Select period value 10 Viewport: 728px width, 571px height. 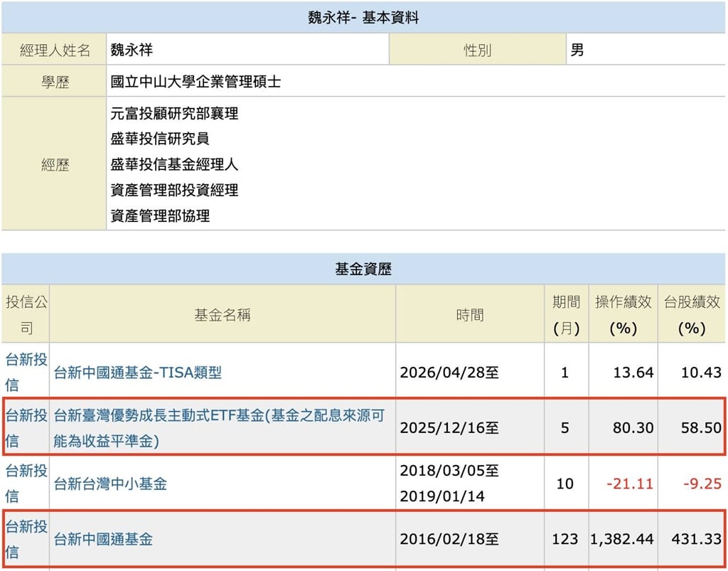(x=564, y=484)
